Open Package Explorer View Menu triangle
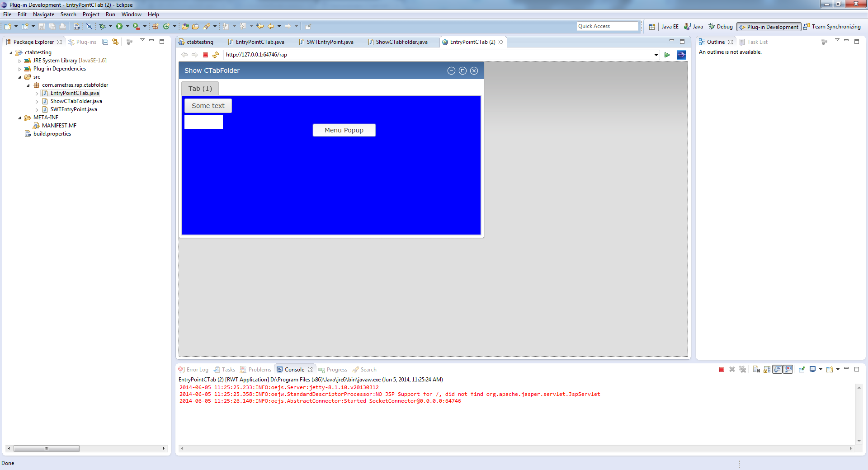 142,40
